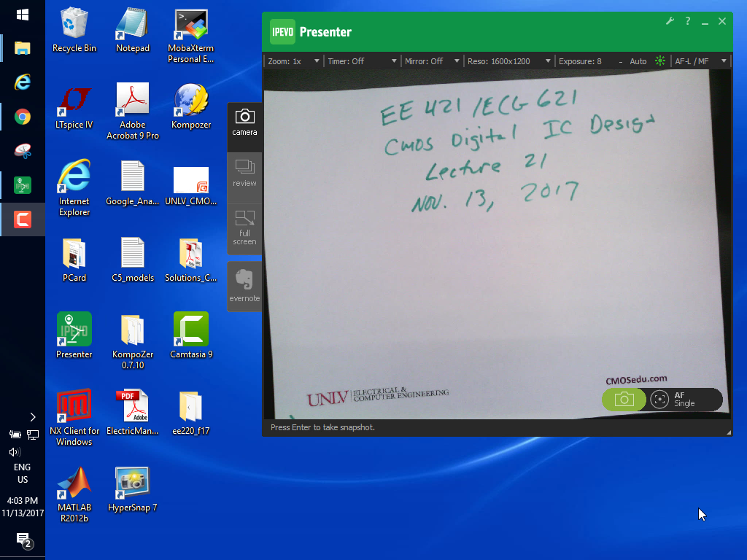Open the Action Center notifications icon

[24, 540]
